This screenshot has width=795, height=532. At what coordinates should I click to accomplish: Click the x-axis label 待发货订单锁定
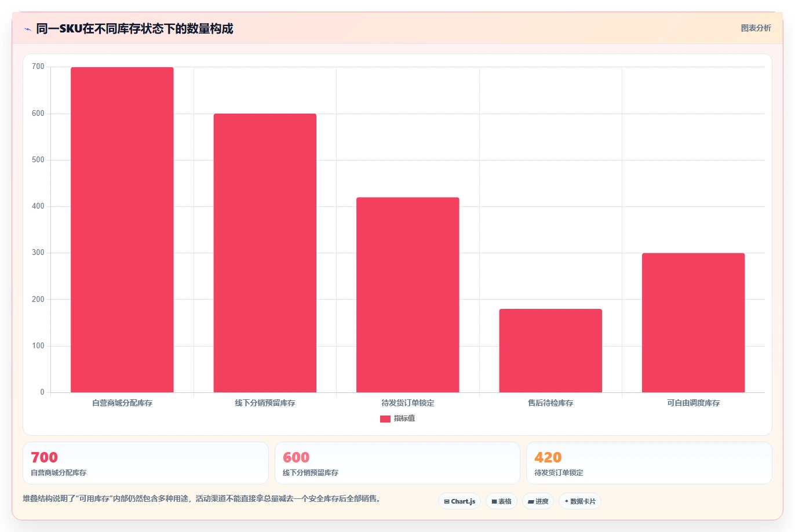(408, 403)
